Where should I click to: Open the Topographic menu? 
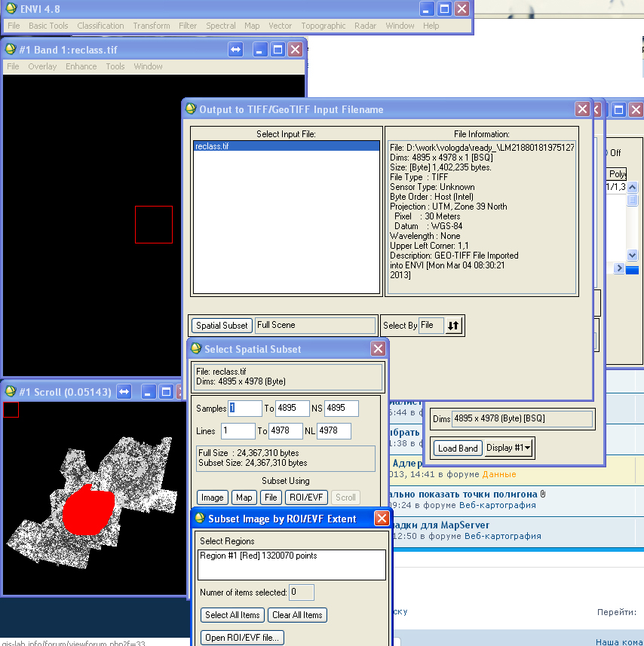pos(323,26)
